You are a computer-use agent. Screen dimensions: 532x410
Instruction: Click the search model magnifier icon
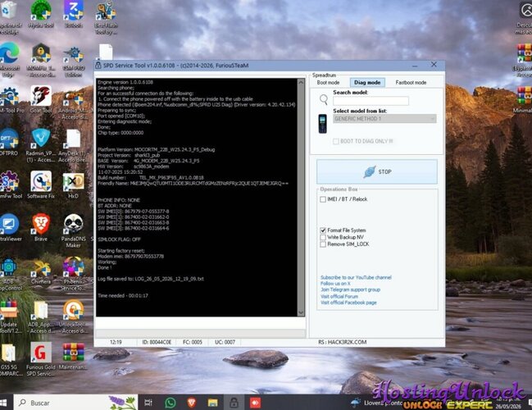(x=324, y=99)
